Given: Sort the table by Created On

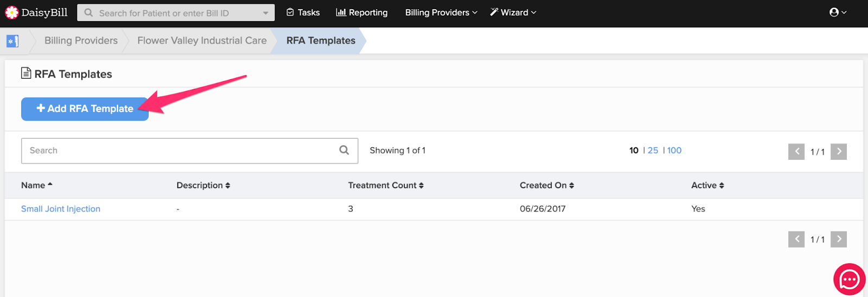Looking at the screenshot, I should click(x=547, y=185).
